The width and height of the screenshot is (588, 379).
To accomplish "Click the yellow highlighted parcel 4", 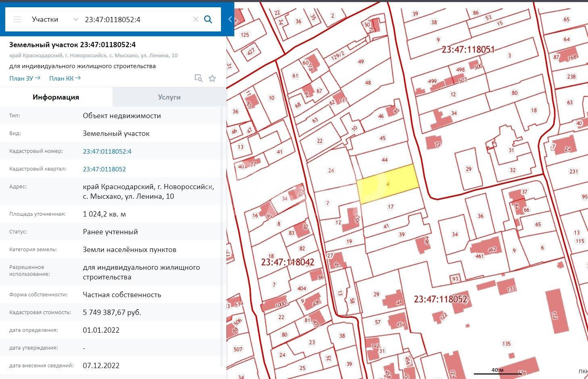I will click(x=388, y=185).
